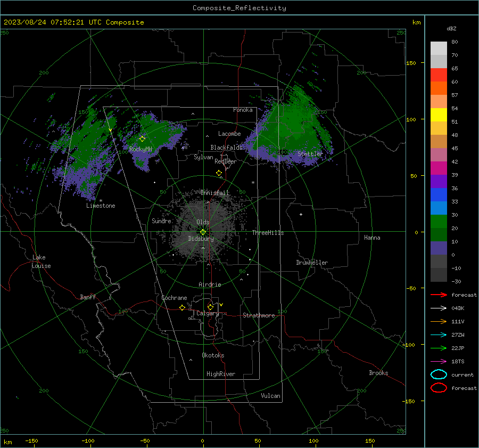This screenshot has height=448, width=479.
Task: Select the slate purple 0 dBZ swatch
Action: (x=439, y=248)
